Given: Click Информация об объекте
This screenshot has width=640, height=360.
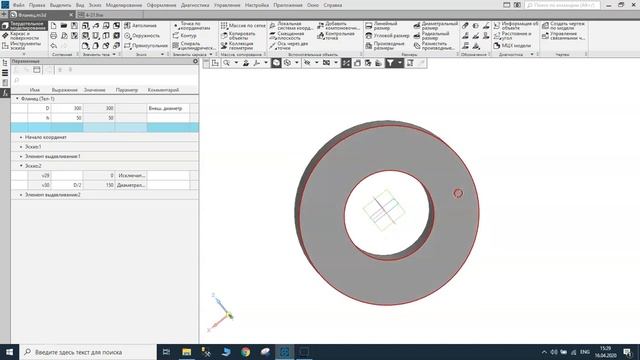Looking at the screenshot, I should pyautogui.click(x=516, y=26).
